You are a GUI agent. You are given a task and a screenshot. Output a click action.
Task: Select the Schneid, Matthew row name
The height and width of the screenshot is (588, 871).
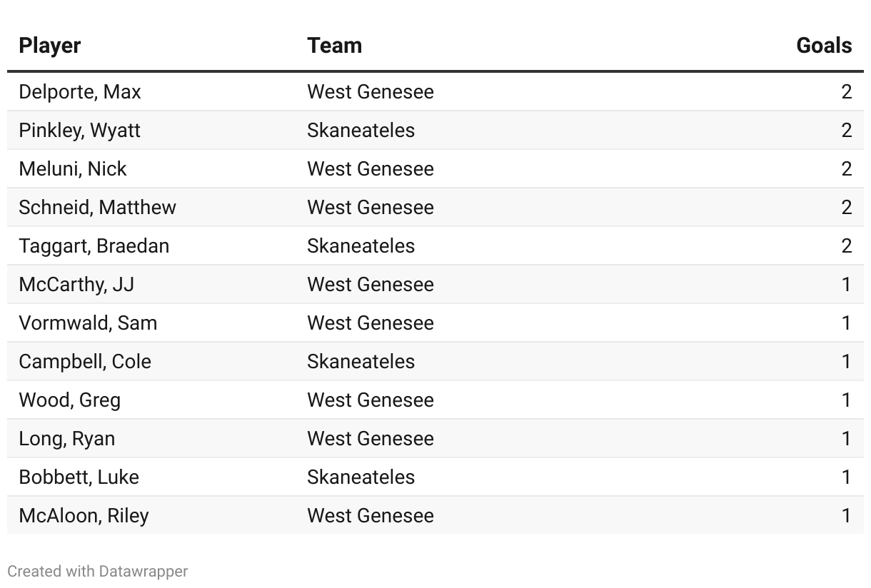97,208
